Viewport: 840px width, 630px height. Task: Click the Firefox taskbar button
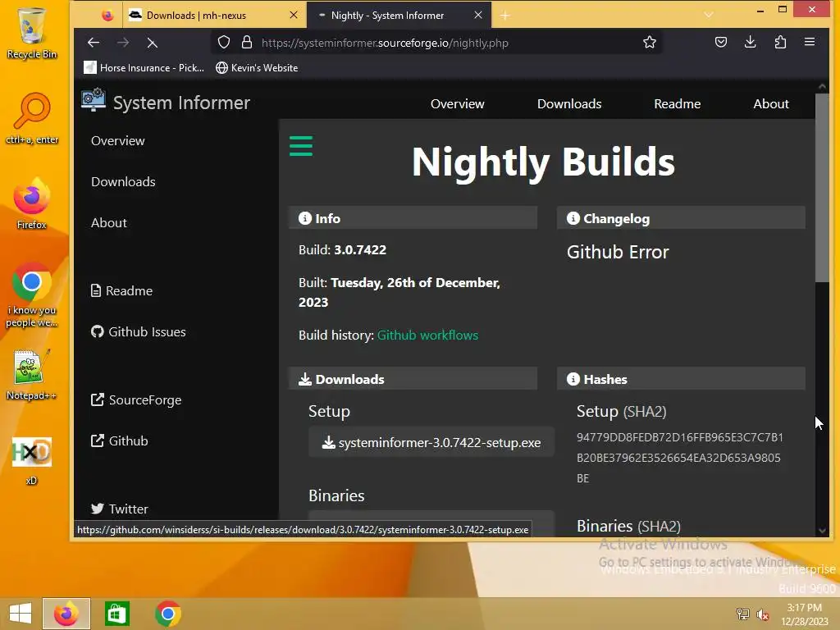(66, 614)
